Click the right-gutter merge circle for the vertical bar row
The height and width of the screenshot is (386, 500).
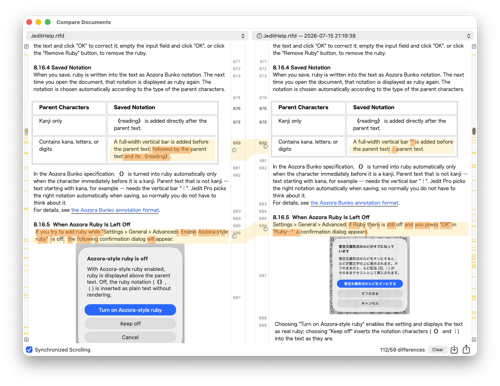point(266,146)
